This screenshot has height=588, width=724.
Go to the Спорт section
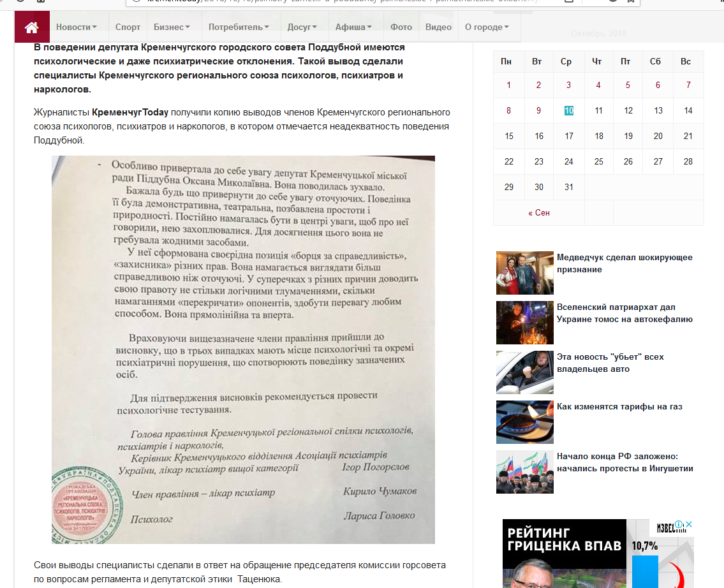128,27
